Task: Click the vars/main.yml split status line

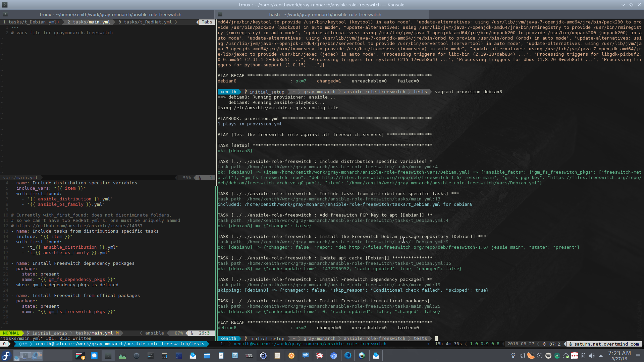Action: (107, 178)
